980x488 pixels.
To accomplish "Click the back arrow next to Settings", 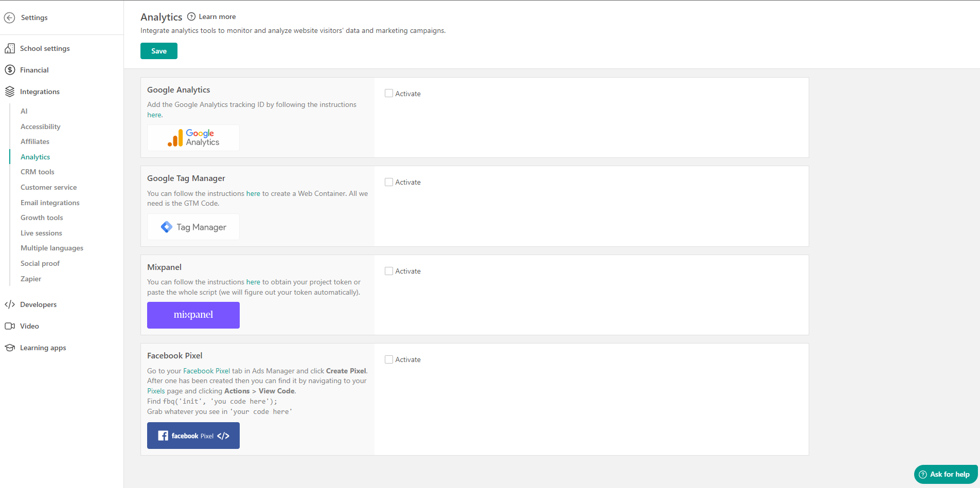I will pos(9,17).
